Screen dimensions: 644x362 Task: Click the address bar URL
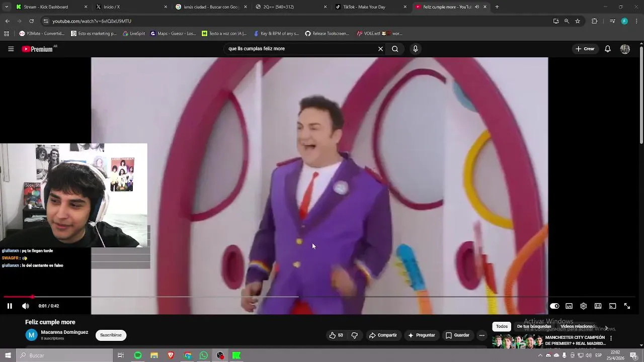click(92, 21)
